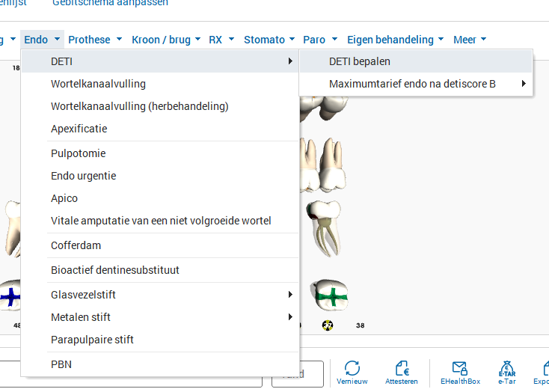Open the Kroon / brug dropdown
Screen dimensions: 549x392
click(166, 40)
